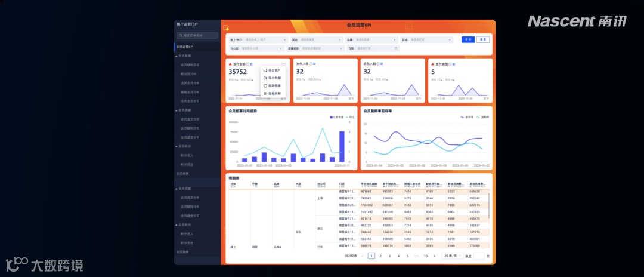644x277 pixels.
Task: Click the 上海 cell in the table
Action: coord(320,198)
